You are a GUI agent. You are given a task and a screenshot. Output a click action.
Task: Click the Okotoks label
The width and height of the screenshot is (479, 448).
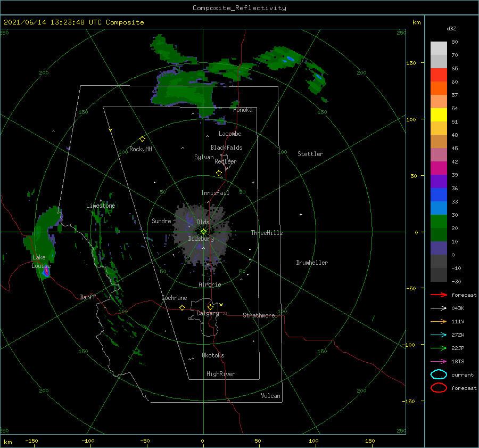[x=213, y=355]
